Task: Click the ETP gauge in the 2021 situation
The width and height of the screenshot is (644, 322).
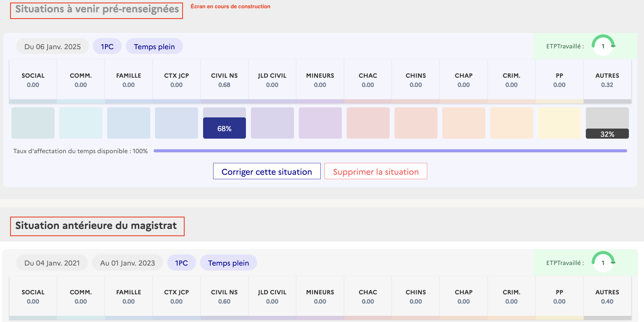Action: (x=603, y=262)
